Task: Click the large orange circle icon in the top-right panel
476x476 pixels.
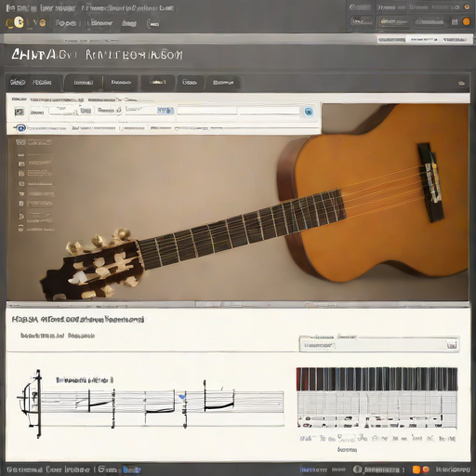Action: (x=466, y=21)
